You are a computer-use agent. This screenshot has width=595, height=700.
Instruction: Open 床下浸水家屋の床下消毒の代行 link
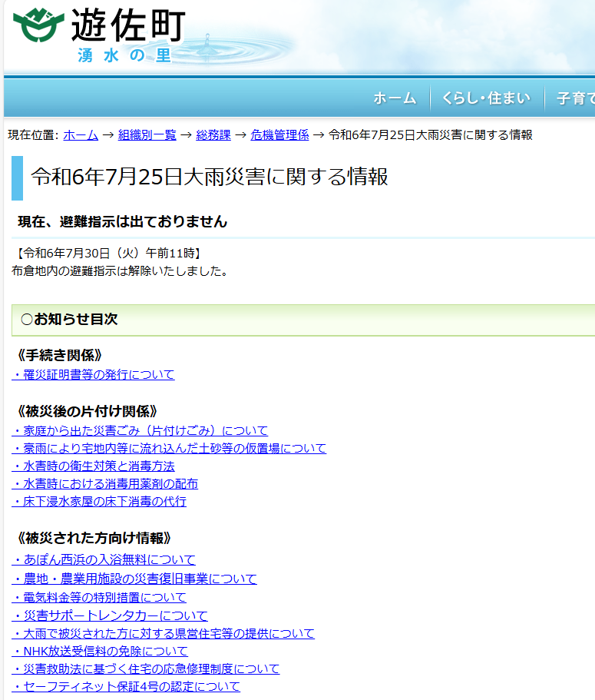coord(99,501)
